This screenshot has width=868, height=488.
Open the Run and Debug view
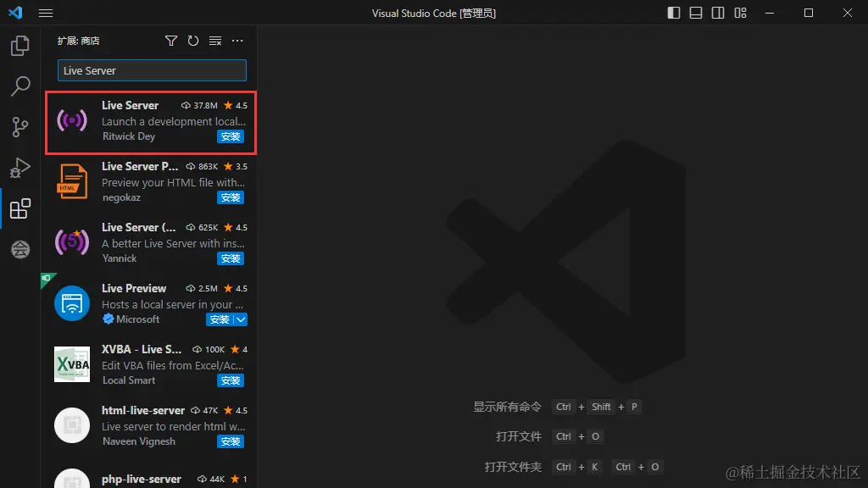[20, 168]
